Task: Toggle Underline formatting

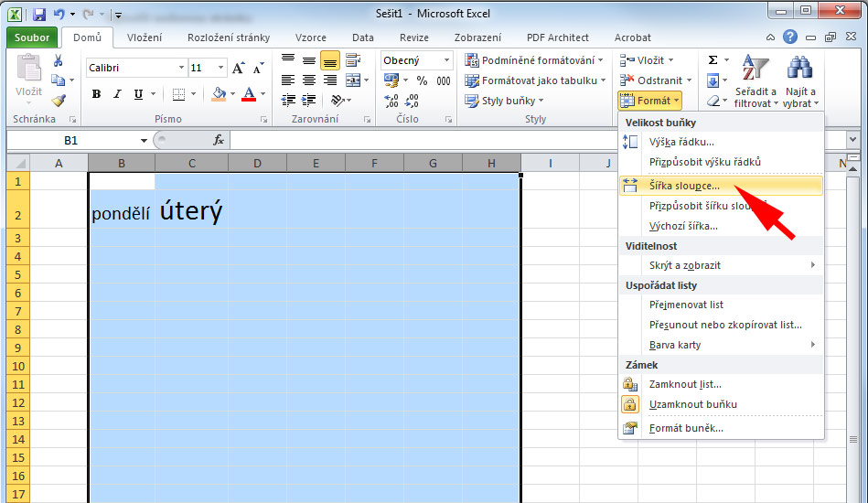Action: coord(138,94)
